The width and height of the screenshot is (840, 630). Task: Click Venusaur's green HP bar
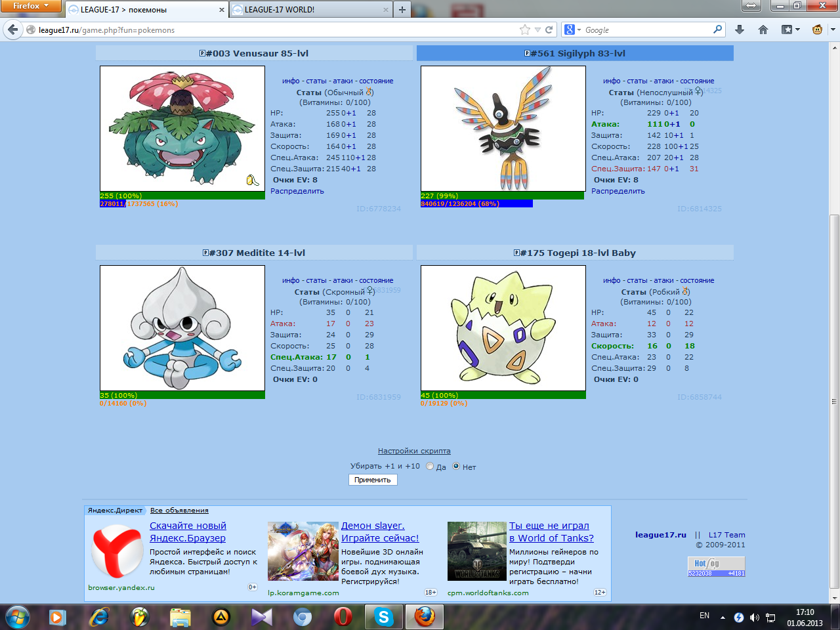pos(182,196)
